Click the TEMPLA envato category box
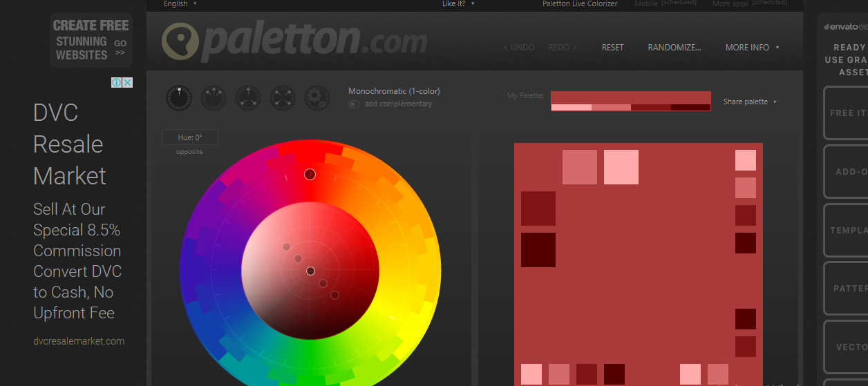The height and width of the screenshot is (386, 868). 846,231
